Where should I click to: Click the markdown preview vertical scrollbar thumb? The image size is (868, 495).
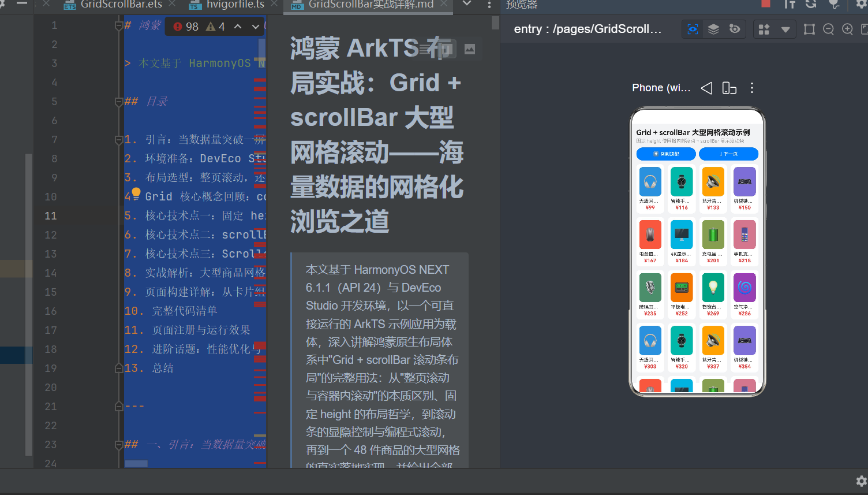(x=495, y=23)
